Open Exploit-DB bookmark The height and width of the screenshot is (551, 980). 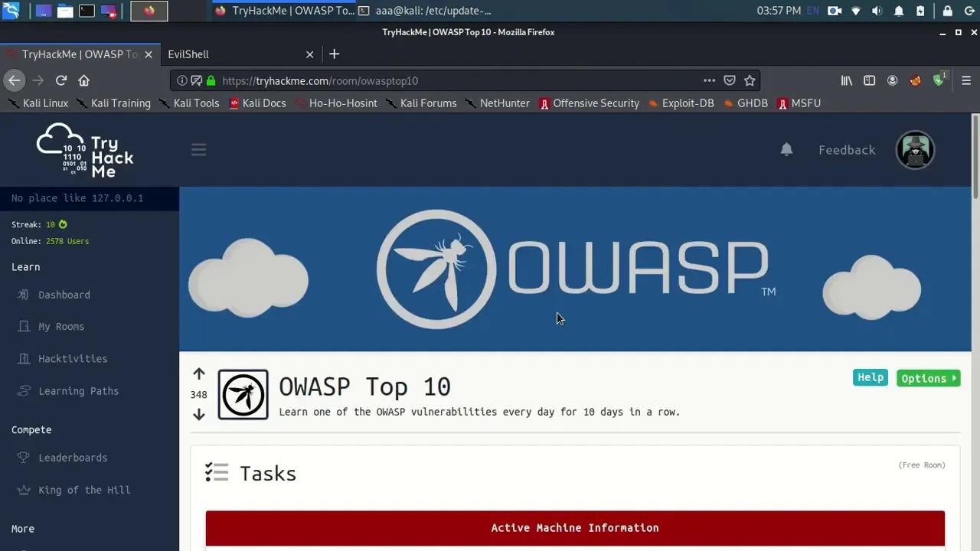[x=681, y=103]
